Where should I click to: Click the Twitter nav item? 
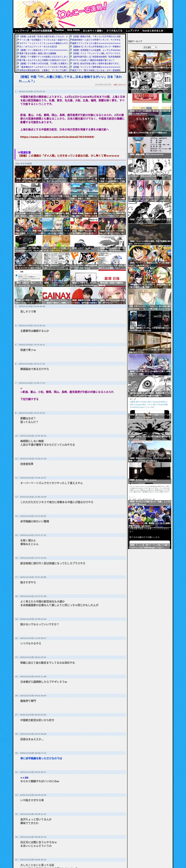59,30
